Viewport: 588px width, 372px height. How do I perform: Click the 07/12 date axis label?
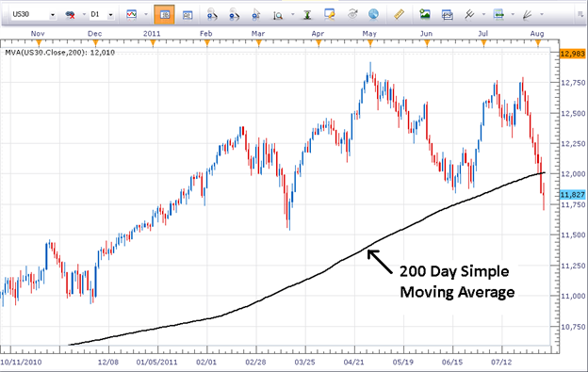501,363
